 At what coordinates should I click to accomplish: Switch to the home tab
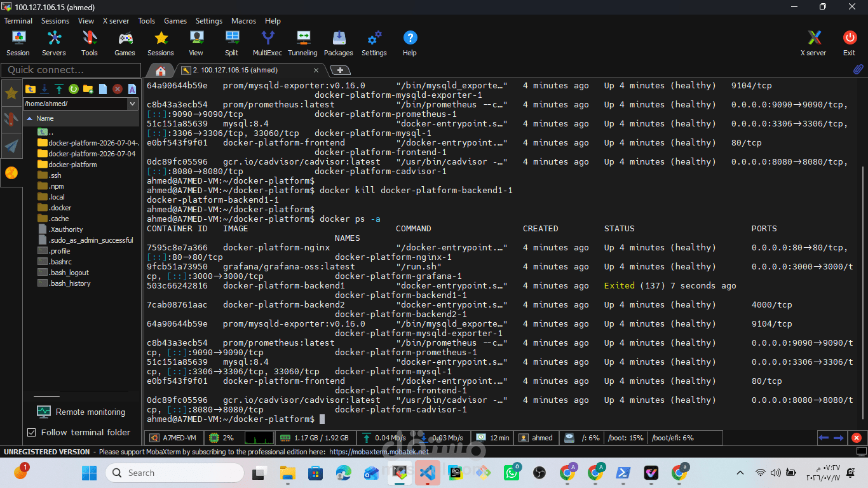pyautogui.click(x=161, y=70)
